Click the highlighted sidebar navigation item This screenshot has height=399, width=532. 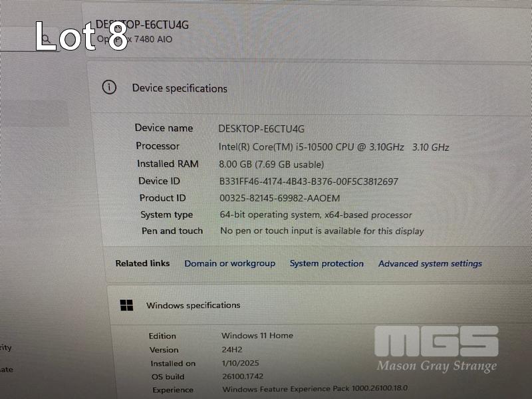34,113
